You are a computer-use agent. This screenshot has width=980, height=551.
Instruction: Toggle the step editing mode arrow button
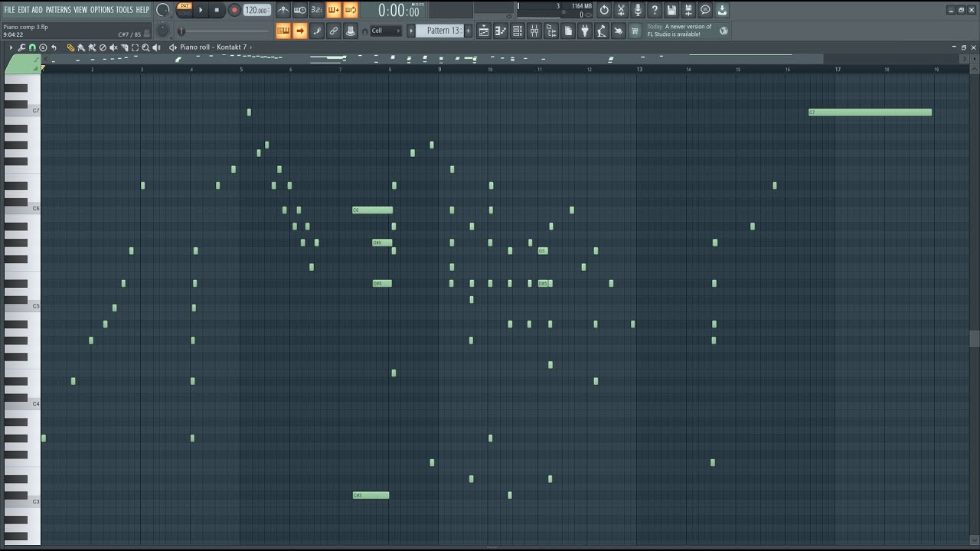pyautogui.click(x=300, y=31)
